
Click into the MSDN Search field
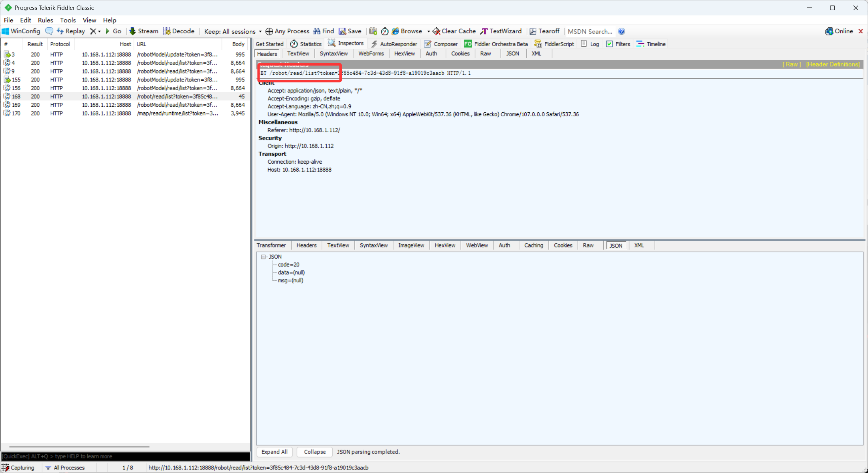pyautogui.click(x=590, y=31)
